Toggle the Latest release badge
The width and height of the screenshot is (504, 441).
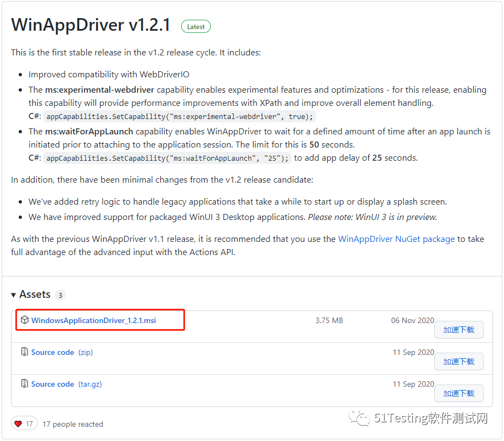pyautogui.click(x=195, y=26)
